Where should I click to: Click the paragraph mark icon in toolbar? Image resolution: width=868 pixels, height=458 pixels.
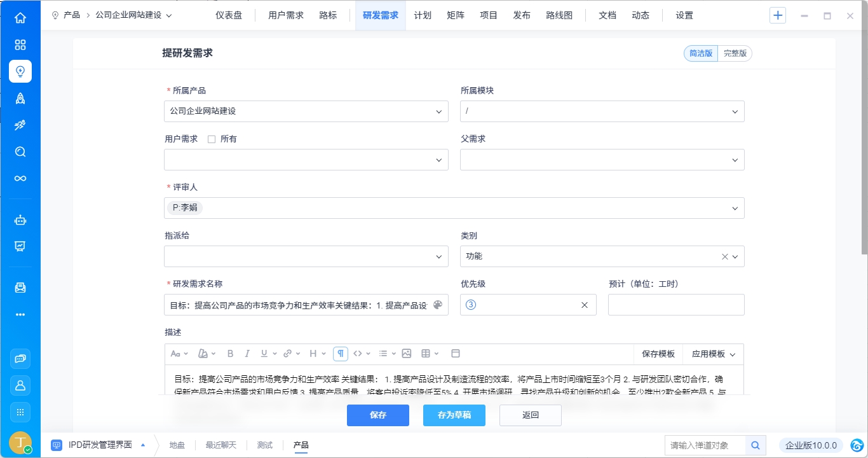[x=341, y=354]
